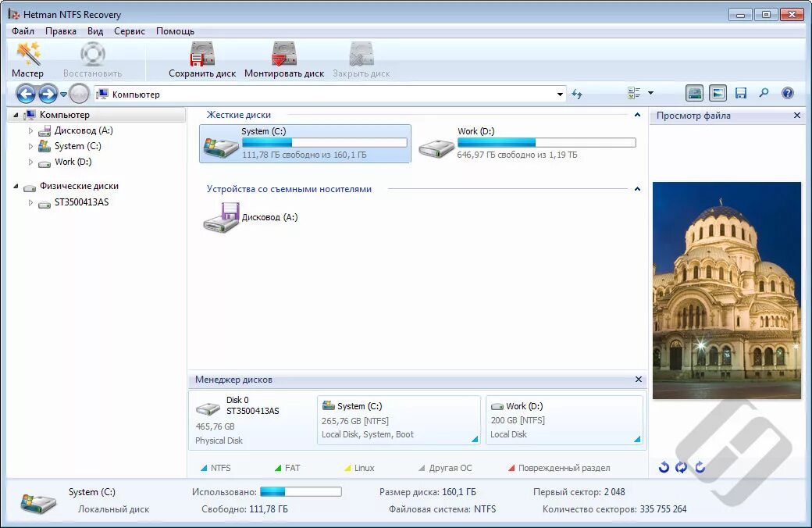Close the Менеджер дисков panel

(x=638, y=380)
